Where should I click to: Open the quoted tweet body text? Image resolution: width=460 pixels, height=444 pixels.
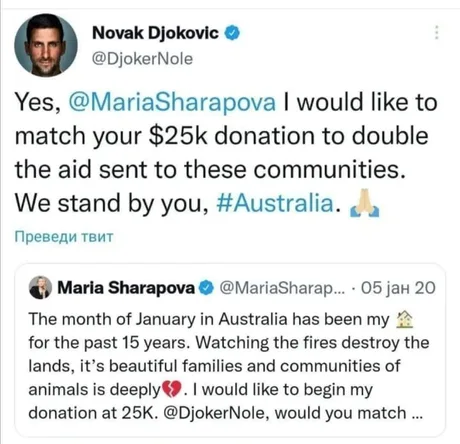click(229, 366)
